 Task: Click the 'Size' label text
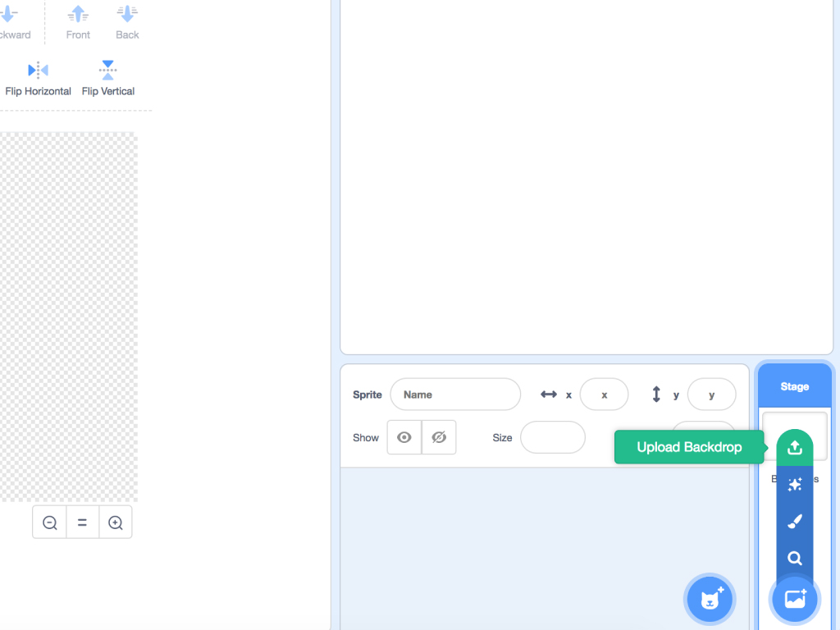coord(502,438)
